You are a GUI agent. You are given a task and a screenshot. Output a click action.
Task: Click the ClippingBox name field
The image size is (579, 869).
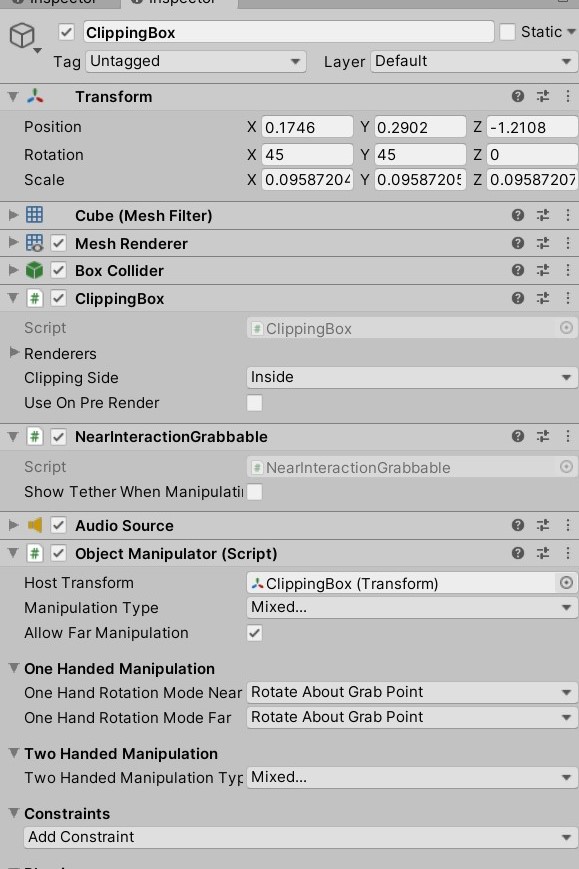(288, 32)
